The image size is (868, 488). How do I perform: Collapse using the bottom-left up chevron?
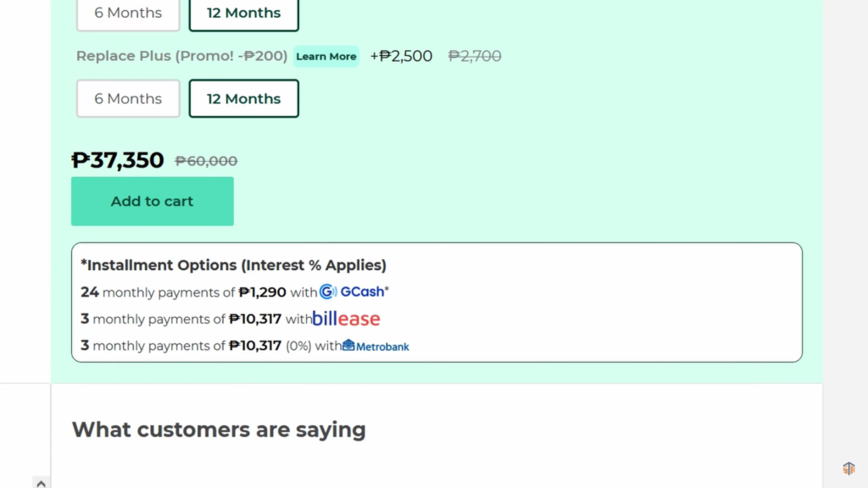click(x=41, y=483)
